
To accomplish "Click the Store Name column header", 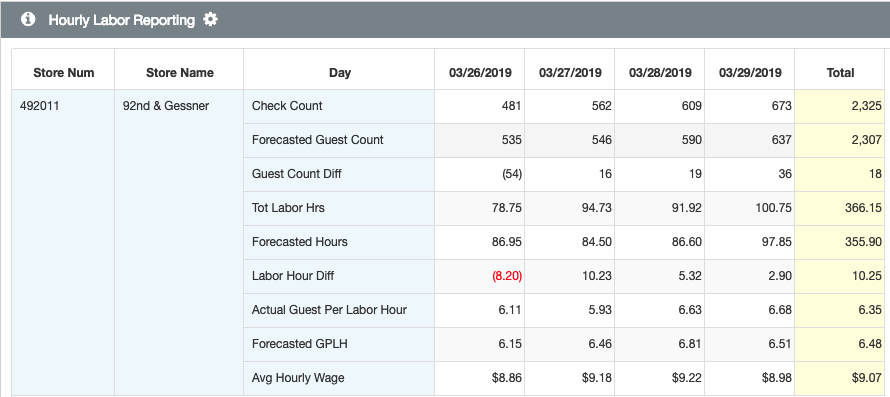I will pos(179,73).
